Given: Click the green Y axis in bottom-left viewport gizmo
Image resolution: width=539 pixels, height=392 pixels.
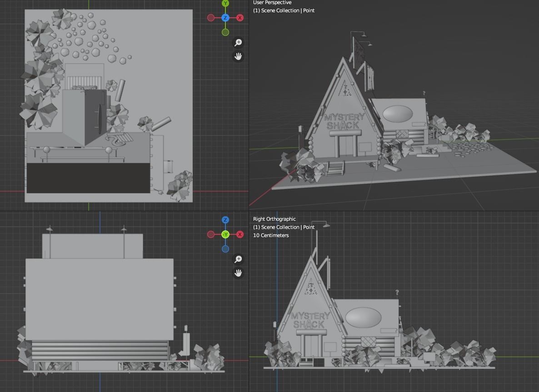Looking at the screenshot, I should pos(225,234).
